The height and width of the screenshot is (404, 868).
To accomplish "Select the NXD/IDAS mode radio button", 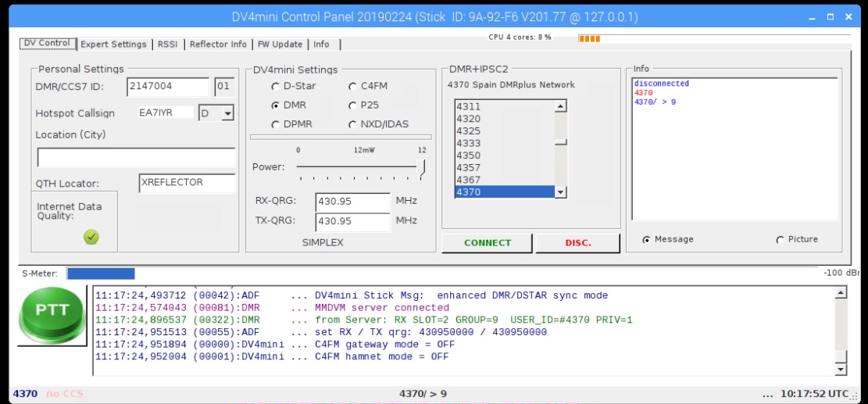I will [352, 124].
